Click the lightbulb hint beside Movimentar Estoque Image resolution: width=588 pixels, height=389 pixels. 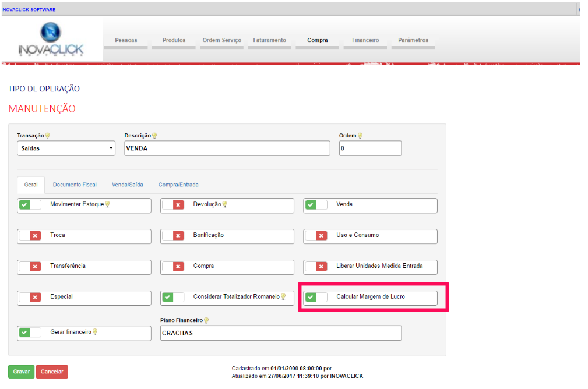tap(107, 204)
